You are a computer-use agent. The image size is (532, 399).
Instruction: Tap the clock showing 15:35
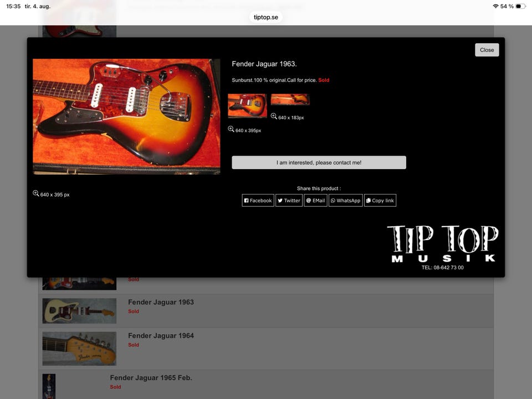click(x=13, y=6)
